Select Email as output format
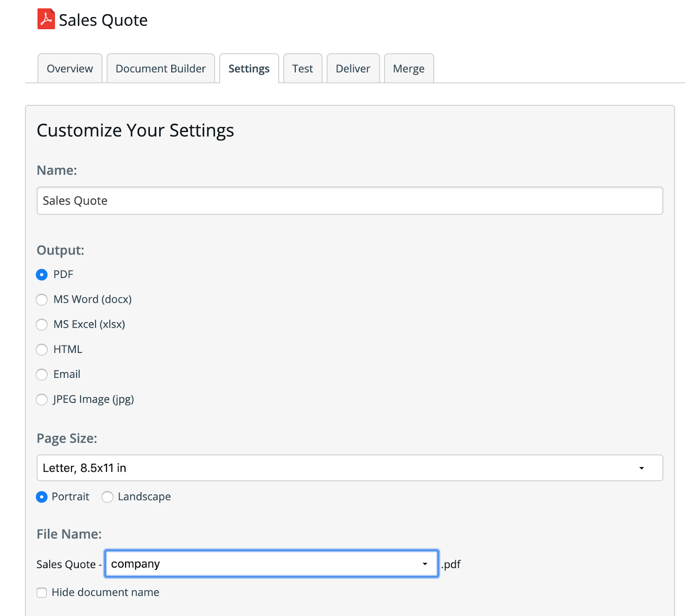 pyautogui.click(x=42, y=375)
